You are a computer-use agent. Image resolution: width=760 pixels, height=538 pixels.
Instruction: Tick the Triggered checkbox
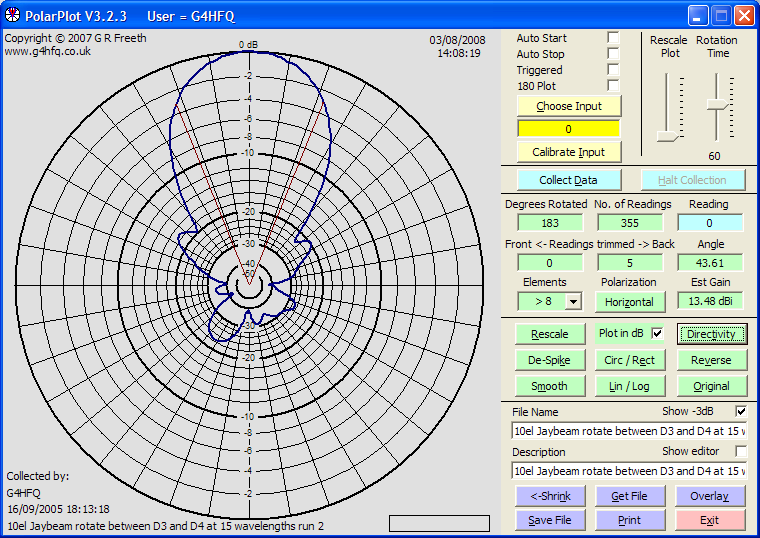pos(613,69)
